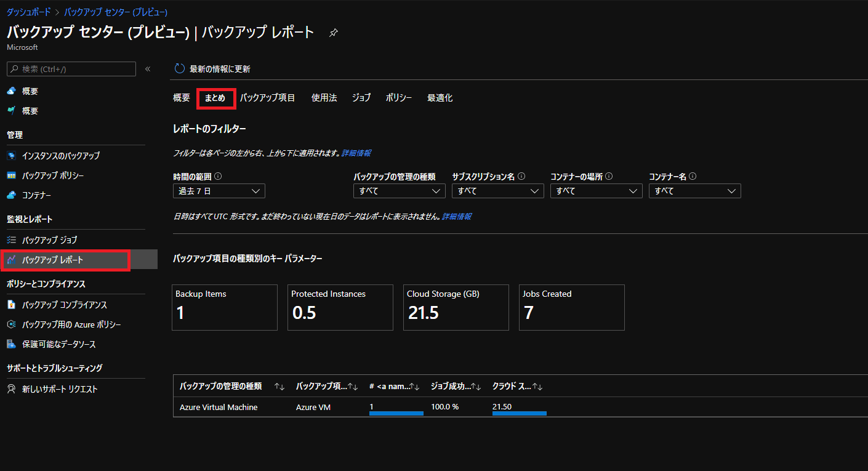Viewport: 868px width, 471px height.
Task: Sort by # <a nam... column arrows
Action: pyautogui.click(x=415, y=387)
